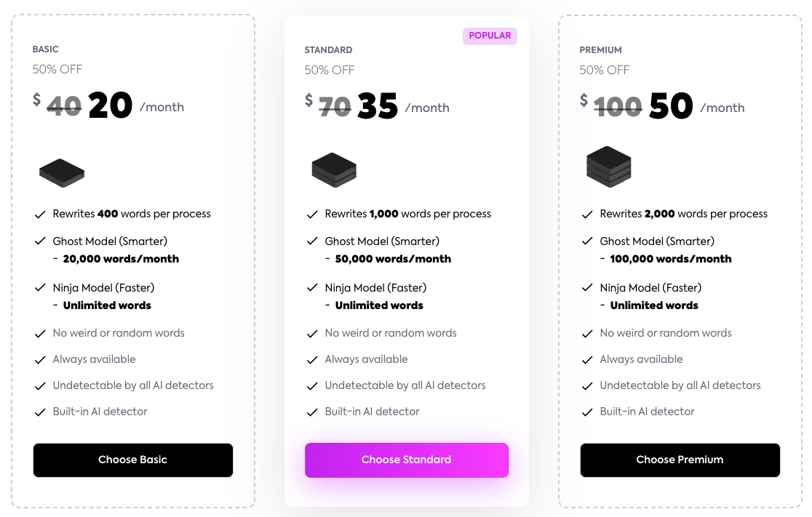Click the POPULAR badge on Standard plan
This screenshot has height=517, width=812.
[x=490, y=36]
